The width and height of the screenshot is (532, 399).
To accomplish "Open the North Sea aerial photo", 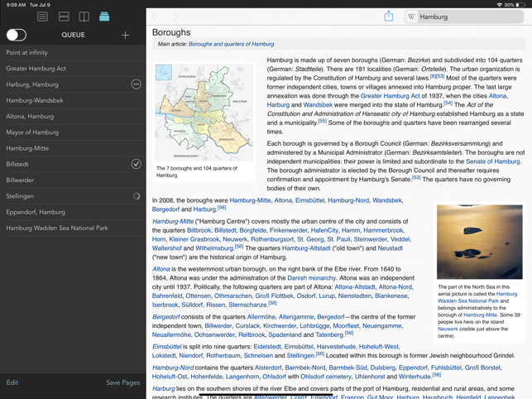I will tap(479, 242).
